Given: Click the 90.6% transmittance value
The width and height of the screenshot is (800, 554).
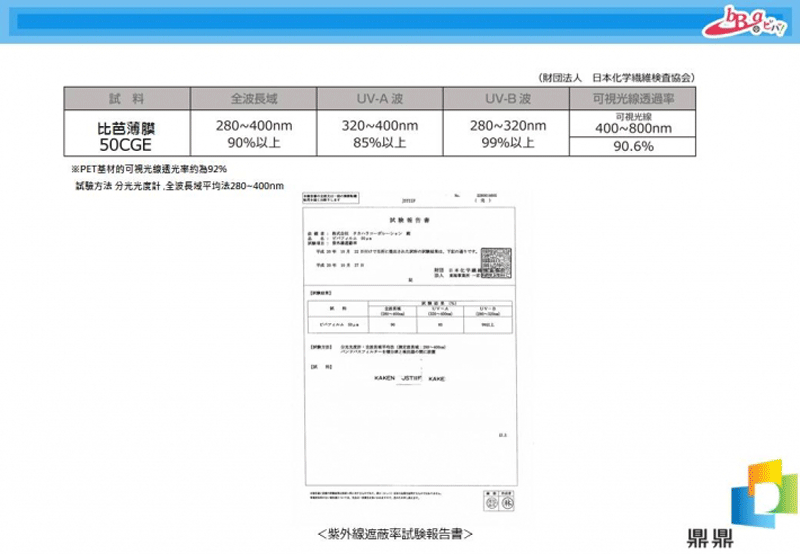Looking at the screenshot, I should [632, 147].
